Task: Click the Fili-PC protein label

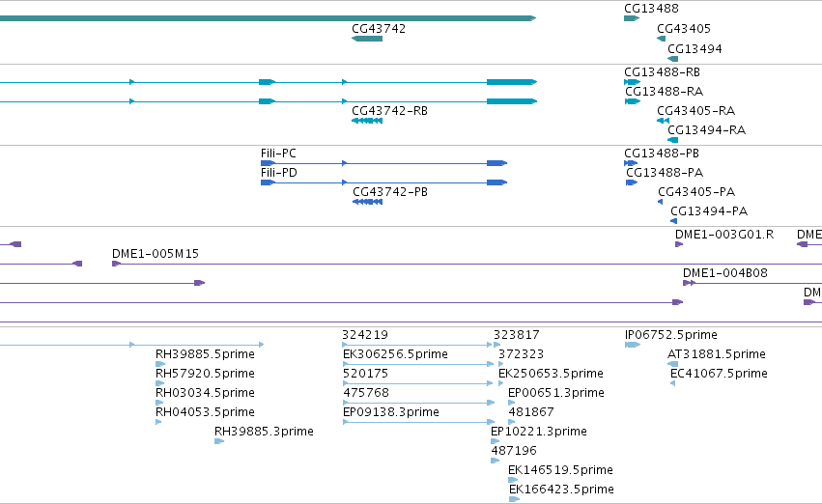Action: (x=278, y=154)
